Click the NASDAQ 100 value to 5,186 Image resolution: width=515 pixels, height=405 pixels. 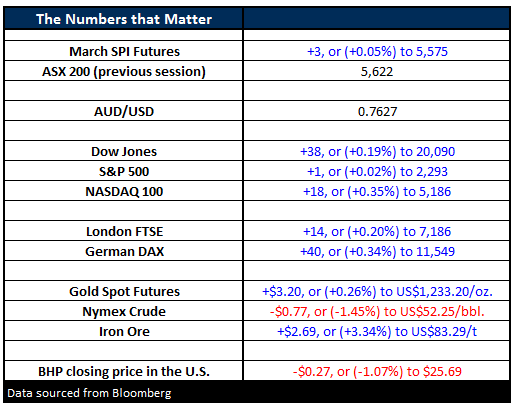click(x=377, y=191)
